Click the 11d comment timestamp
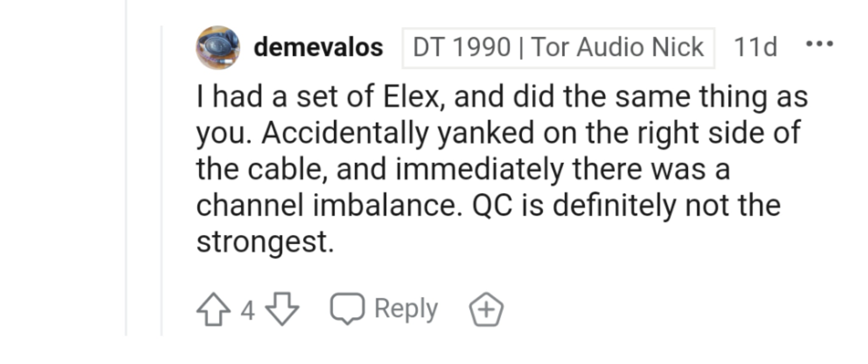Screen dimensions: 868x364 coord(755,47)
